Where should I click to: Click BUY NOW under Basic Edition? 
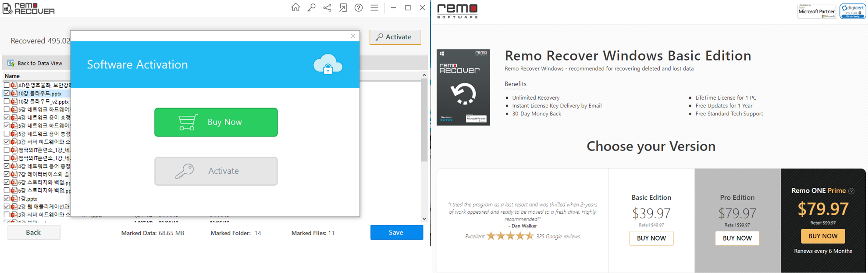651,238
